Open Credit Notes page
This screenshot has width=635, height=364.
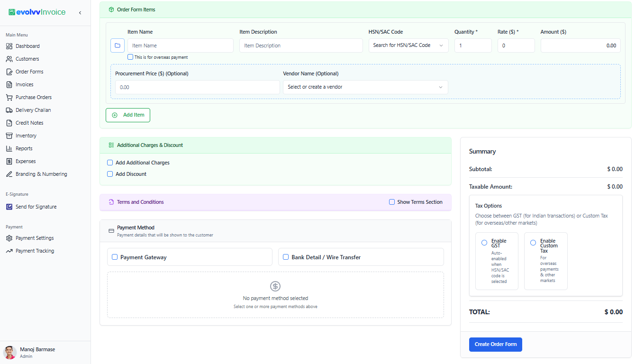point(29,123)
